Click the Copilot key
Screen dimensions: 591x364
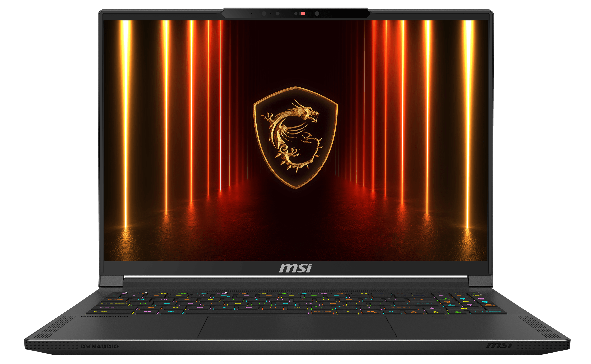click(x=370, y=312)
